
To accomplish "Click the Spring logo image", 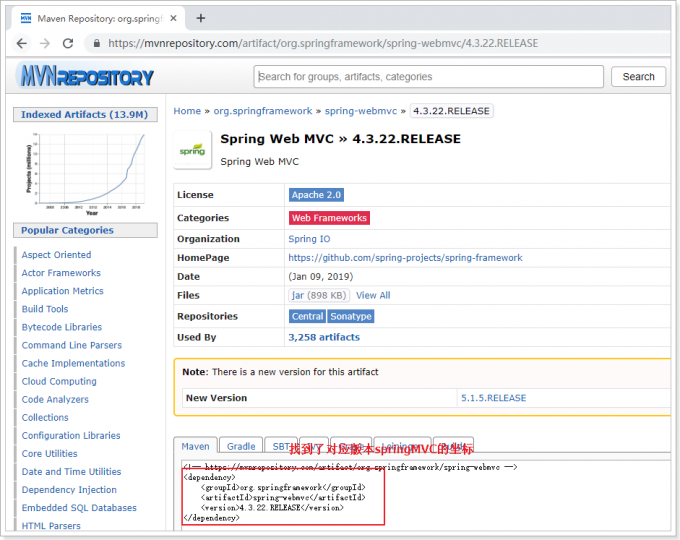I will click(192, 150).
